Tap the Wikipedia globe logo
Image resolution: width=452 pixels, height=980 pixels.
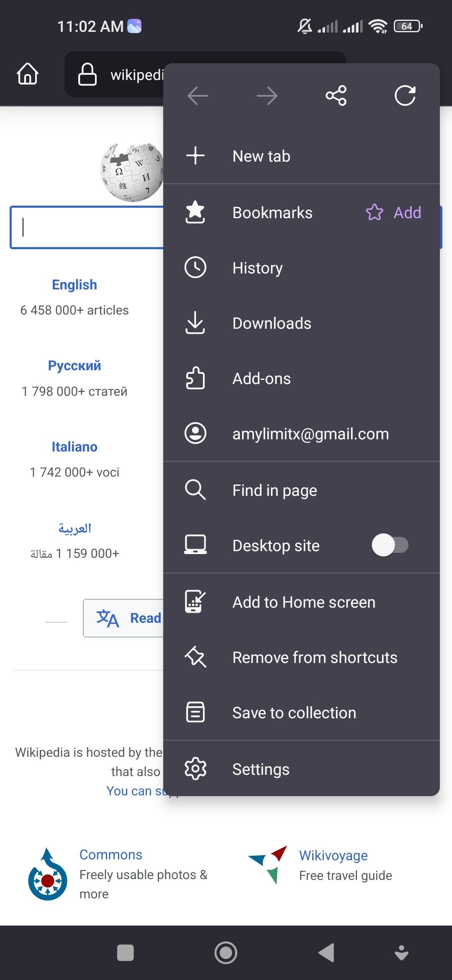click(x=131, y=172)
